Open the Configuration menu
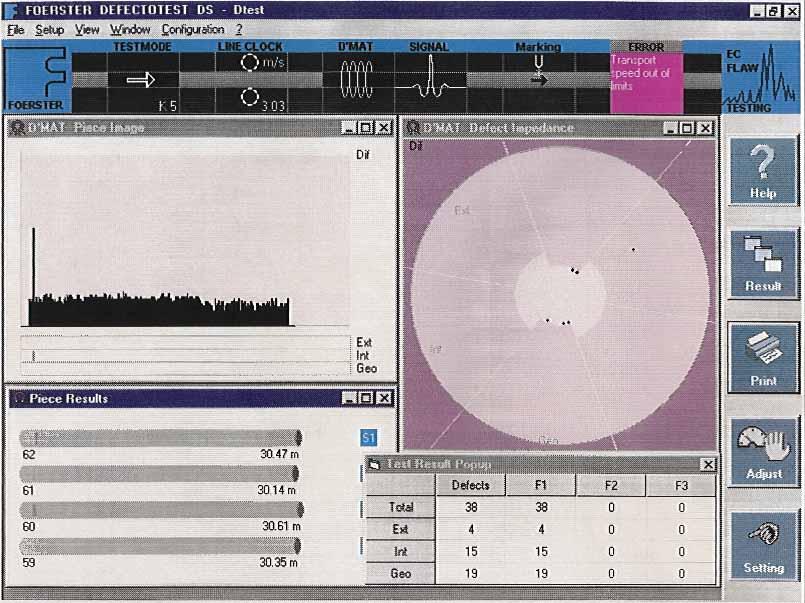Viewport: 805px width, 603px height. [x=193, y=30]
